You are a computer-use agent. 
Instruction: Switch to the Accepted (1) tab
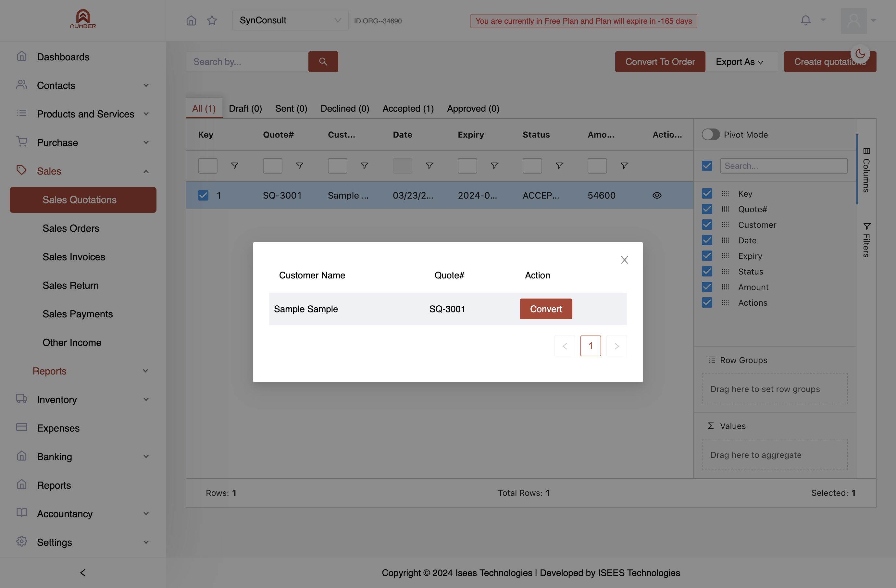[x=408, y=108]
